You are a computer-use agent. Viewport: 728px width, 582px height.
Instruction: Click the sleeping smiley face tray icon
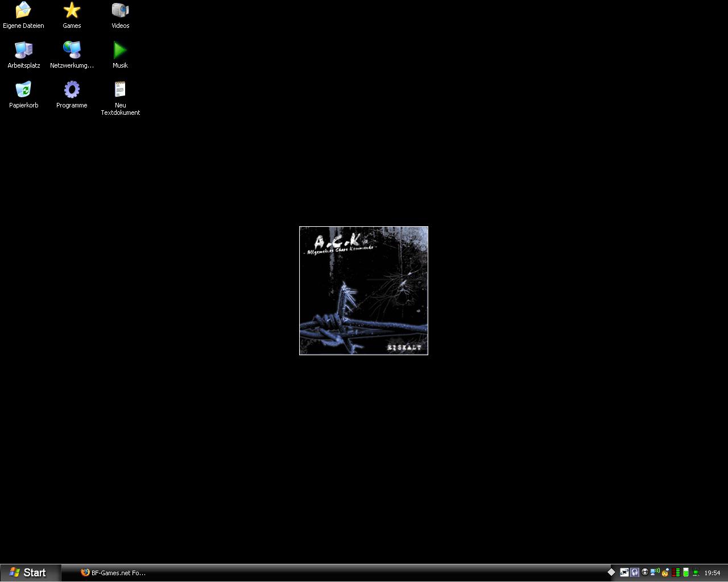pos(665,572)
